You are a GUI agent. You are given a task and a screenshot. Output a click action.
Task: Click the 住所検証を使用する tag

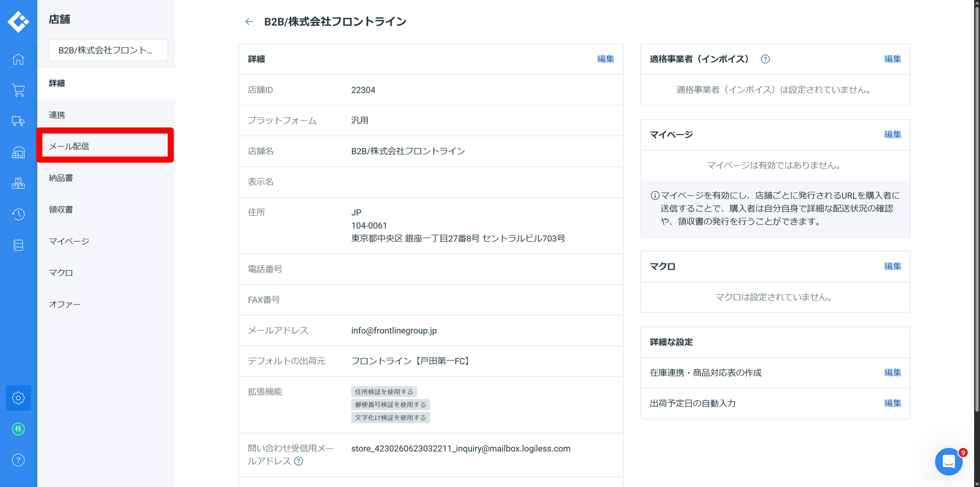pos(384,391)
